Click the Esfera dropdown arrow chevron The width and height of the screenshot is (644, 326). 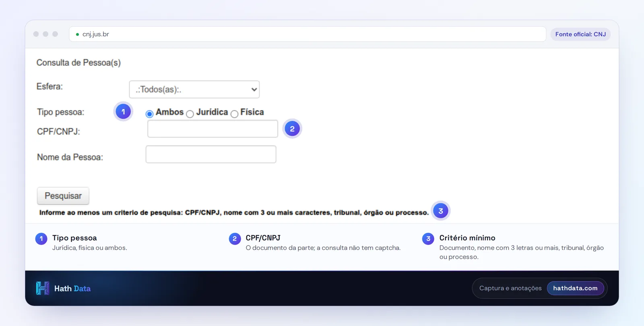pos(254,89)
